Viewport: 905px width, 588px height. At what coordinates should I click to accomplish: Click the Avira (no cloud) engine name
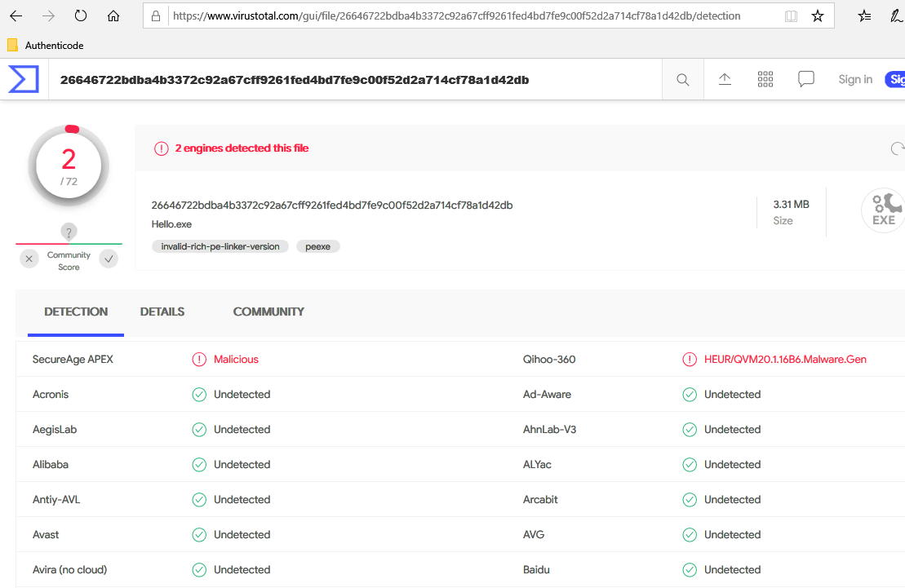pyautogui.click(x=70, y=570)
